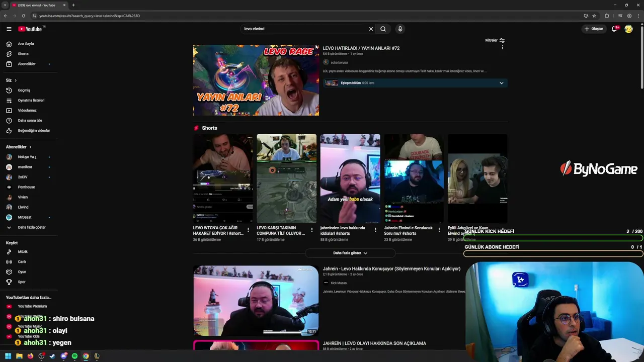Open the Müzik explore category

(23, 251)
